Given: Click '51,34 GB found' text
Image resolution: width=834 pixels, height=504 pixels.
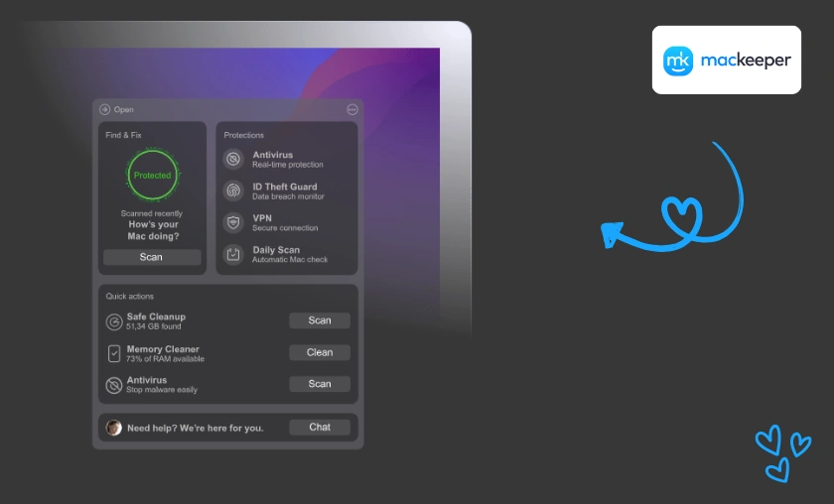Looking at the screenshot, I should pos(153,326).
